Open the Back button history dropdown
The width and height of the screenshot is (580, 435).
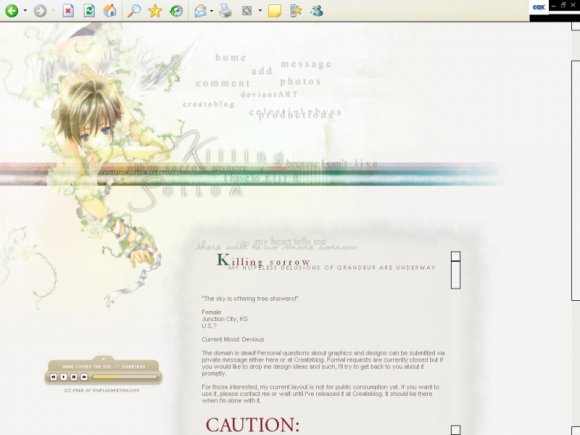pos(25,10)
